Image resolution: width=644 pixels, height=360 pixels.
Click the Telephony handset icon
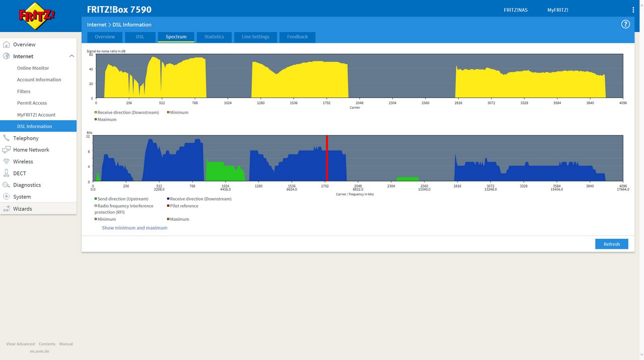pos(7,138)
